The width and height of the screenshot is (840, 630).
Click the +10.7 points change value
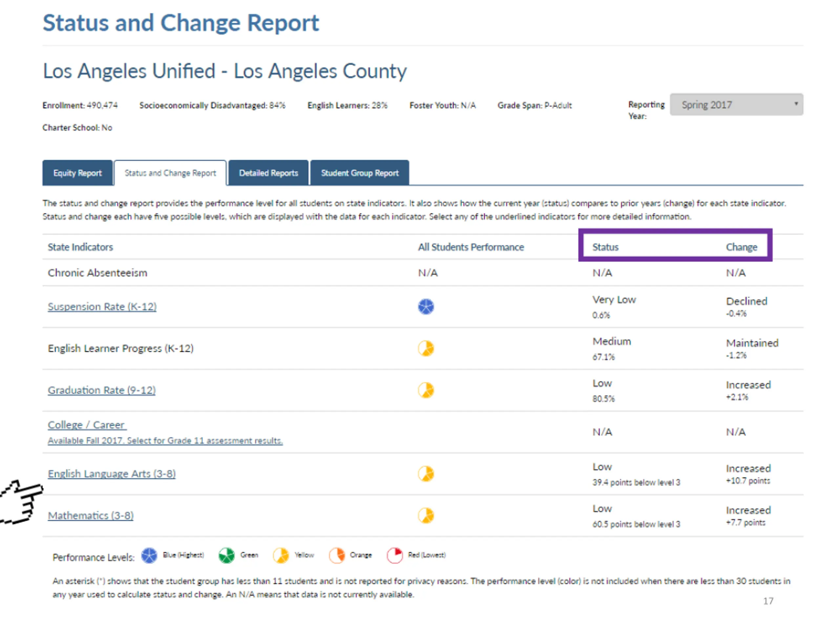coord(748,481)
